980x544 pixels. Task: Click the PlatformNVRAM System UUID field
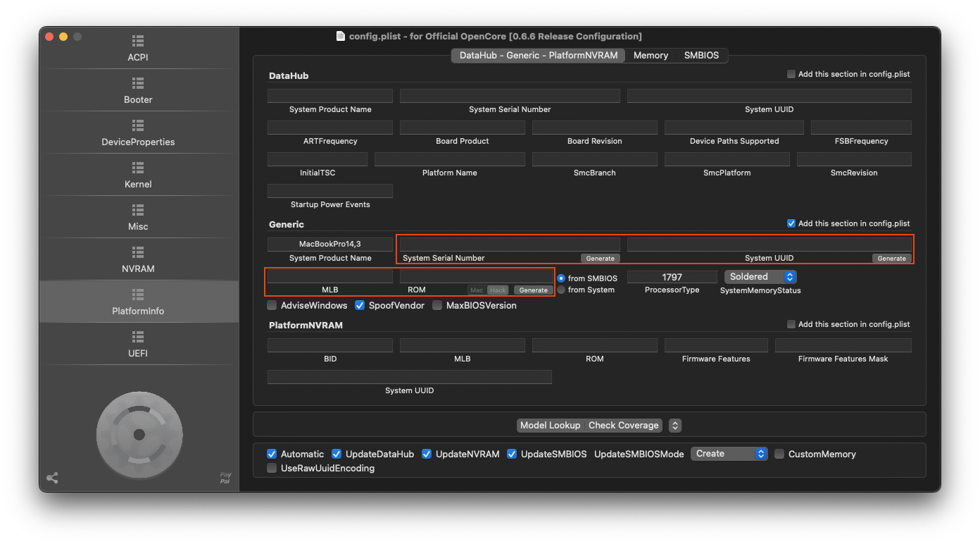410,377
